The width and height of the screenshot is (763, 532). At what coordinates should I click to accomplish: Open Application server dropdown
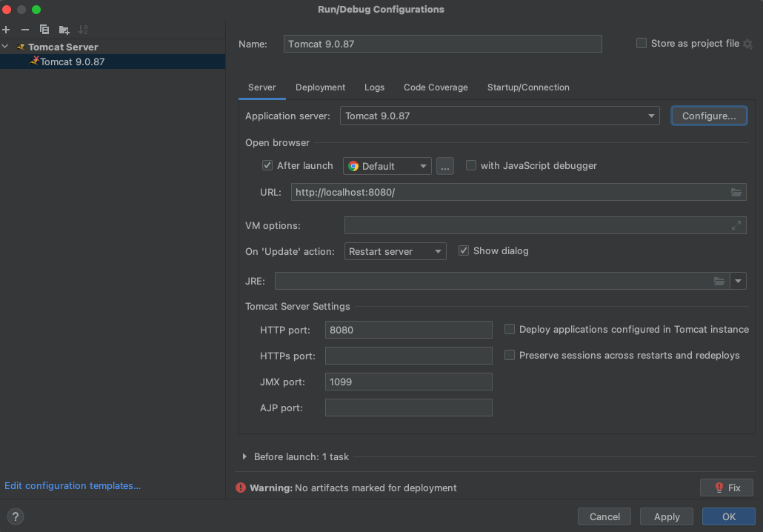pyautogui.click(x=500, y=116)
